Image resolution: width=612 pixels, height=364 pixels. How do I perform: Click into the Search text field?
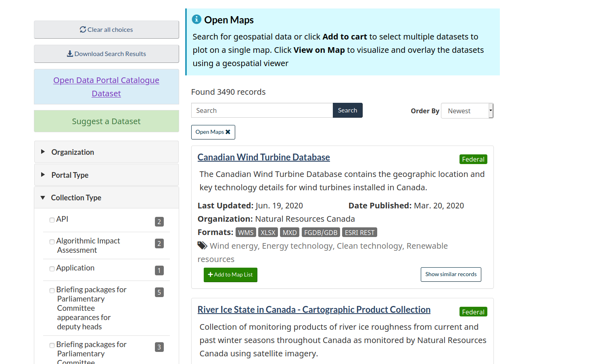[x=262, y=110]
